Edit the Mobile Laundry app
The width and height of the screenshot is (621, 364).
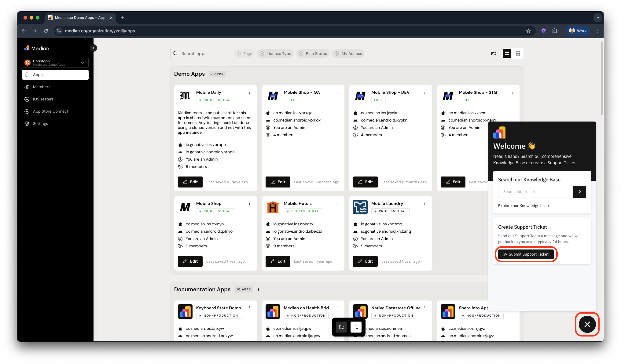coord(365,261)
